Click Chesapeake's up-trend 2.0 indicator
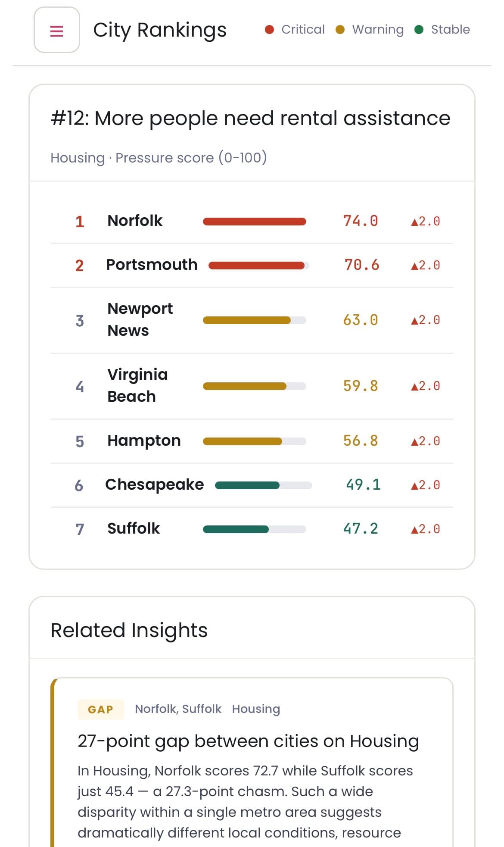Viewport: 504px width, 847px height. tap(426, 485)
